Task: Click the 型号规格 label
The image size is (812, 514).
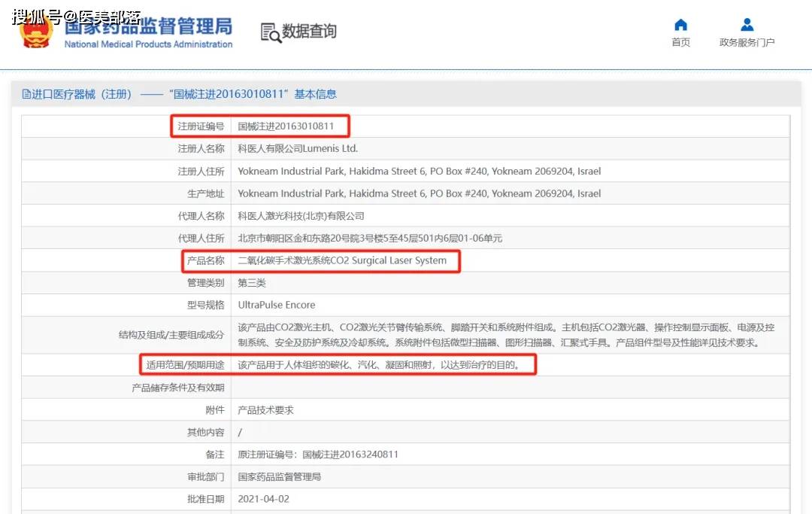Action: pos(205,306)
